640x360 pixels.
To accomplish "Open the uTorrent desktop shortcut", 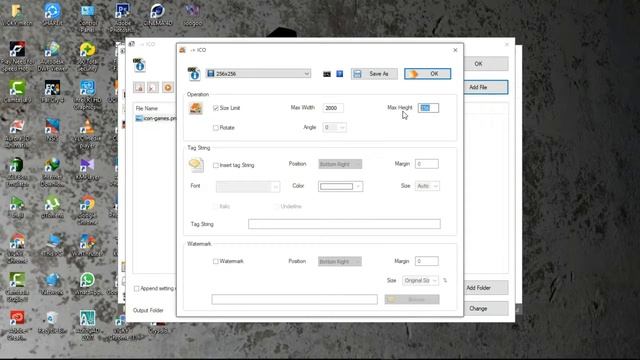I will 52,207.
